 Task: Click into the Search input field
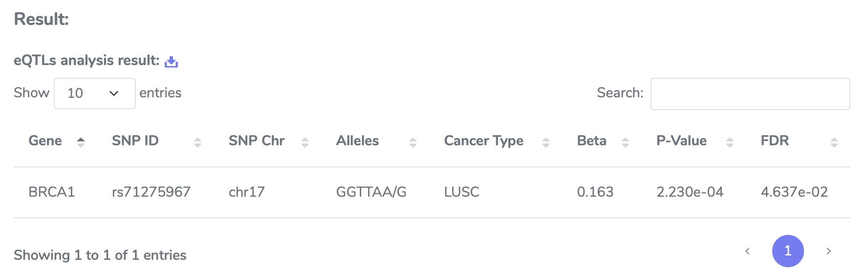click(x=750, y=94)
